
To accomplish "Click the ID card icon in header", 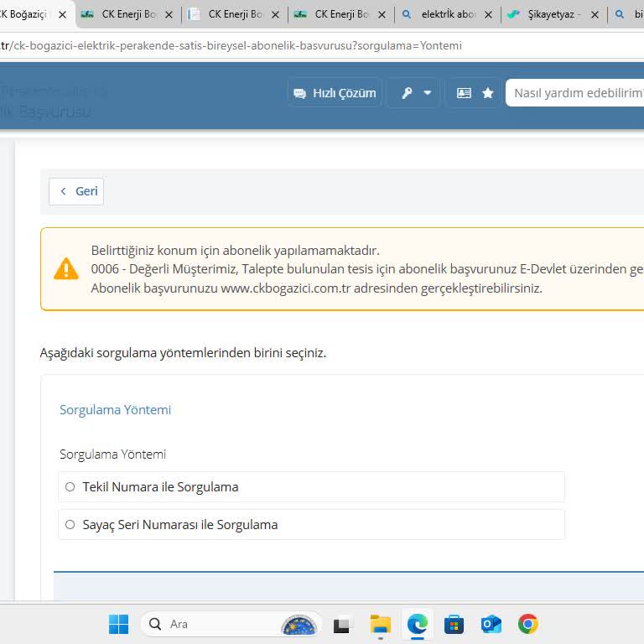I will 464,93.
